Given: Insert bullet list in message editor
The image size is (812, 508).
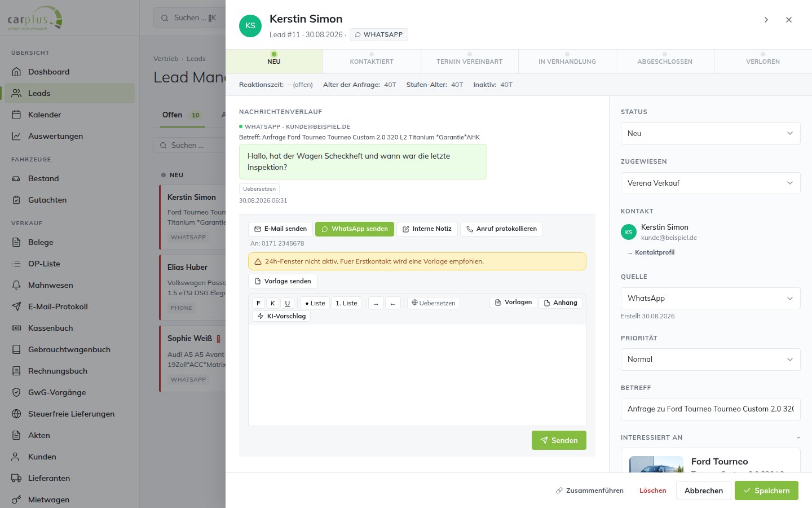Looking at the screenshot, I should pyautogui.click(x=315, y=303).
